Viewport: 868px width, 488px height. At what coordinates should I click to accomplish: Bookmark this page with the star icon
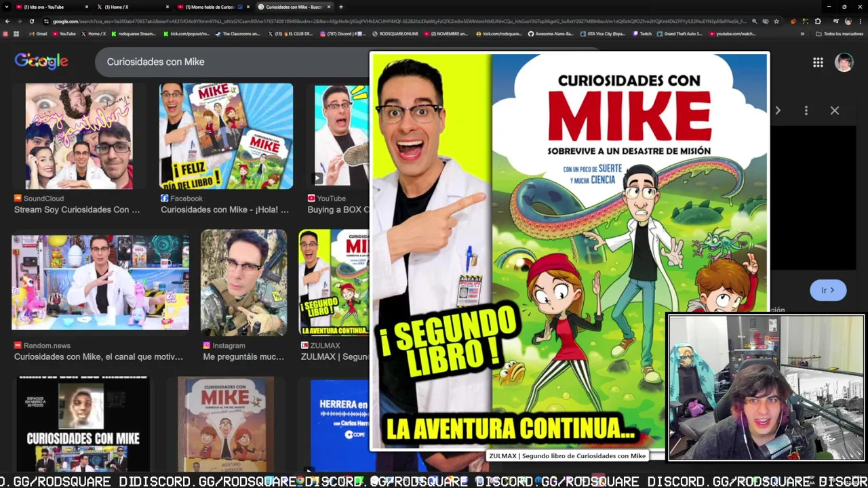(x=776, y=21)
